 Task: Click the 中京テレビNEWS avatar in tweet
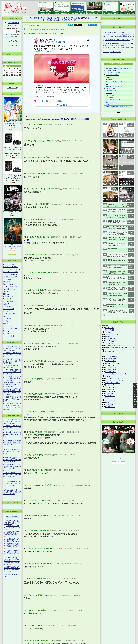37,41
